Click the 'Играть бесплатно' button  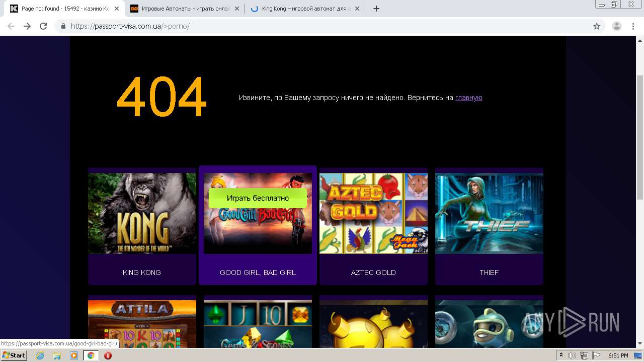tap(258, 198)
